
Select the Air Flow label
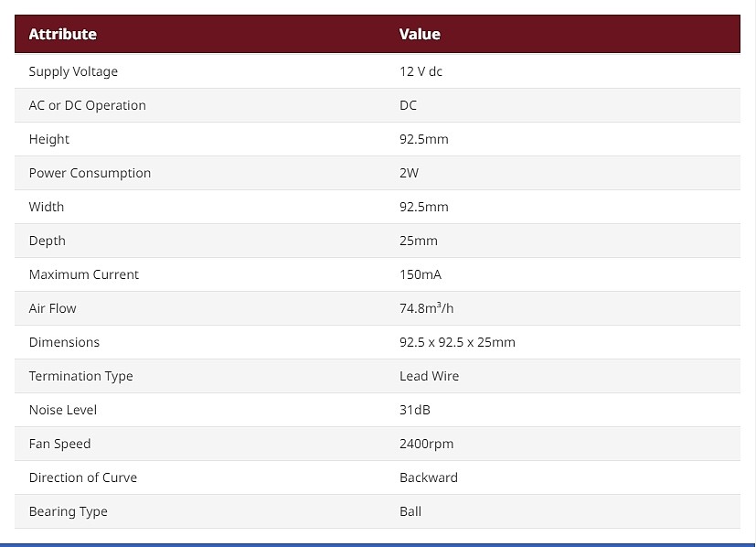point(52,307)
